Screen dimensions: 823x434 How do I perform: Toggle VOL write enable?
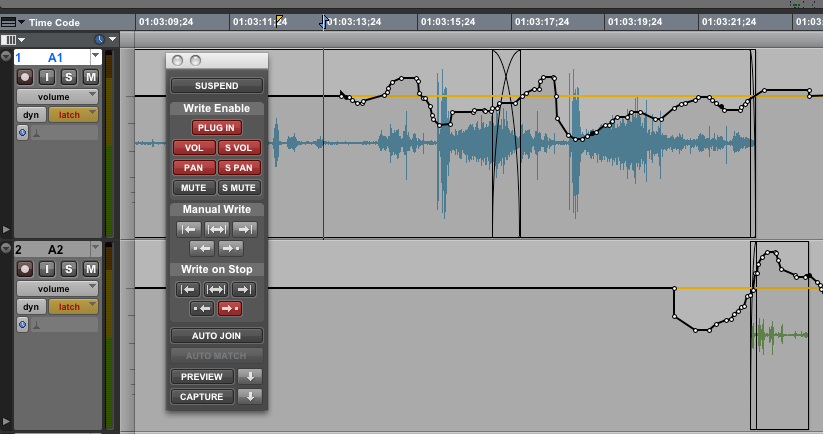point(194,148)
